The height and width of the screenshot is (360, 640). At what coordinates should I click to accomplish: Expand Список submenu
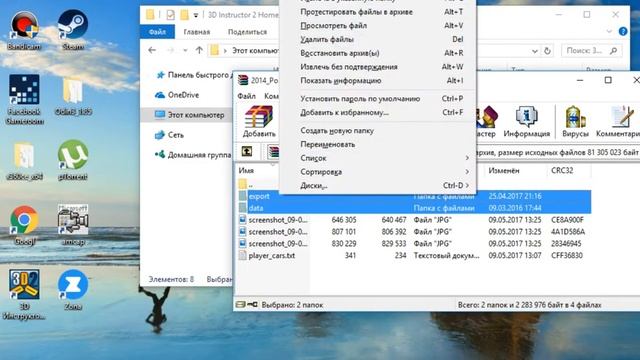tap(378, 158)
